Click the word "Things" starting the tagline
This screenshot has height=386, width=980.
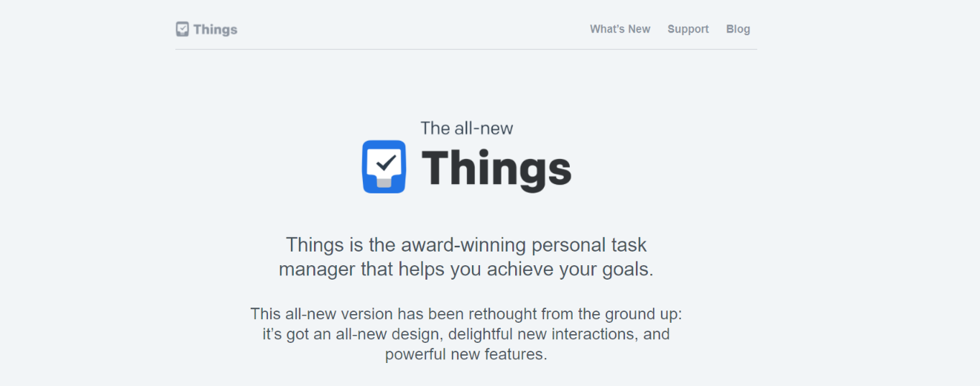click(315, 244)
